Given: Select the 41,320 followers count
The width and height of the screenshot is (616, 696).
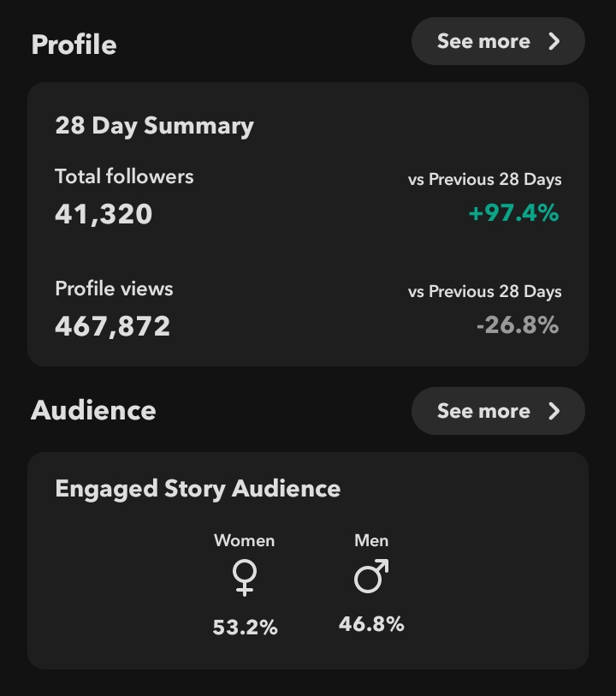Looking at the screenshot, I should click(x=104, y=214).
